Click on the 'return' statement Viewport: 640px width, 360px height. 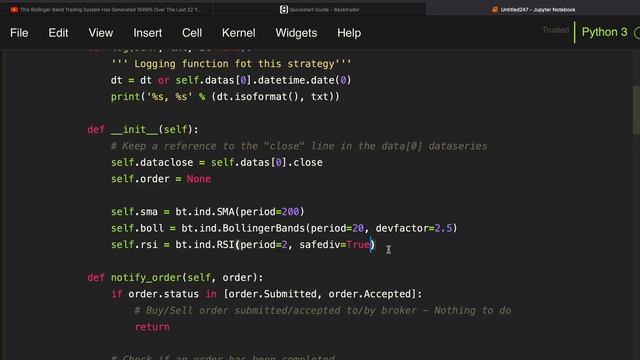[152, 327]
